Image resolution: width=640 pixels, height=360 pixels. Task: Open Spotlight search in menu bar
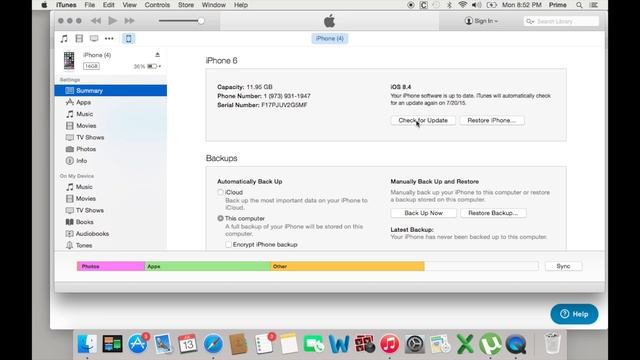point(579,5)
